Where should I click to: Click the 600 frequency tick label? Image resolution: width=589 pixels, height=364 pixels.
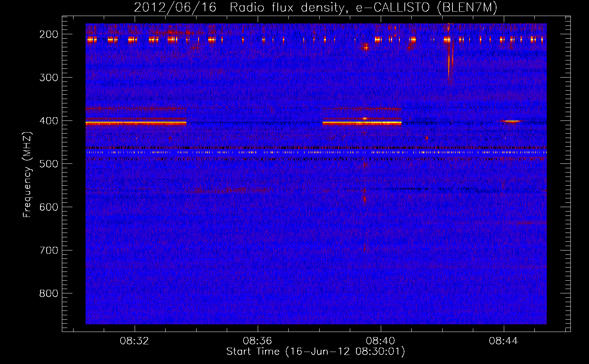click(48, 207)
